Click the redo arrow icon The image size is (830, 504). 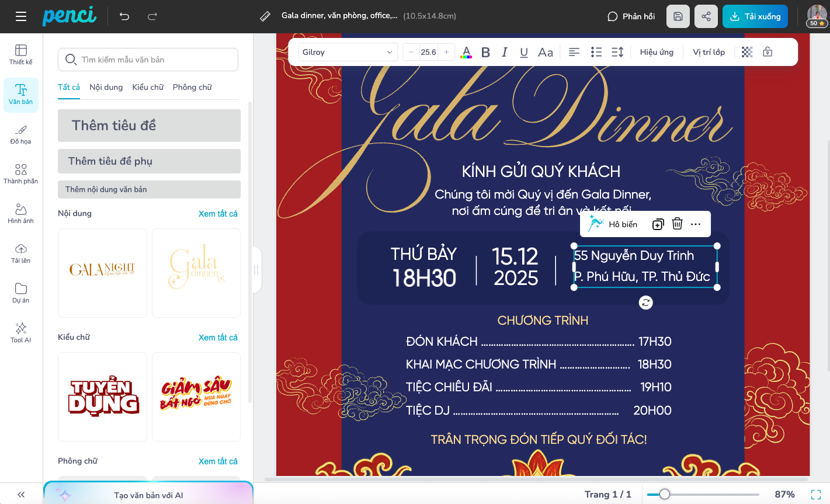pos(152,16)
